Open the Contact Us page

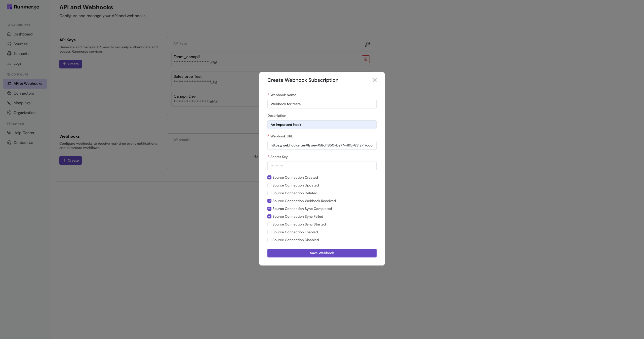[23, 142]
